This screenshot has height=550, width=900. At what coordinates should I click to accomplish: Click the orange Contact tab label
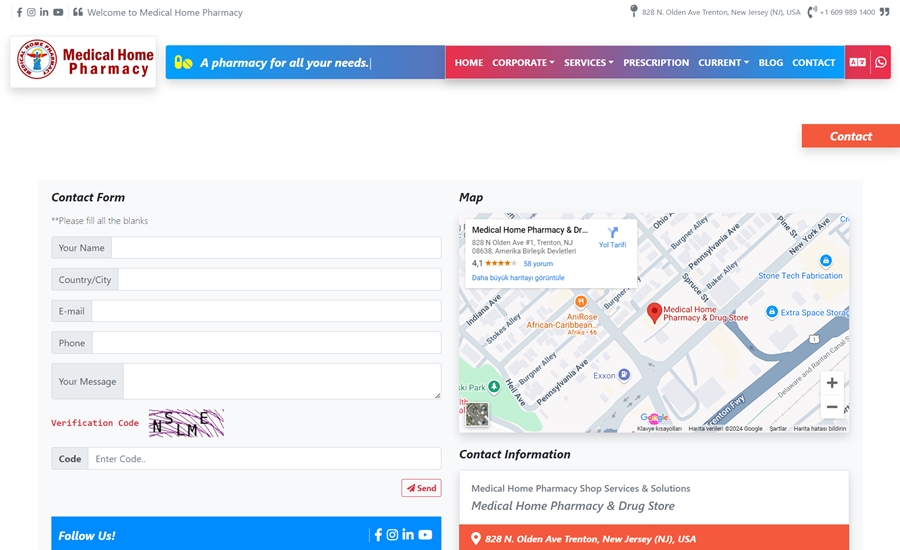[851, 136]
